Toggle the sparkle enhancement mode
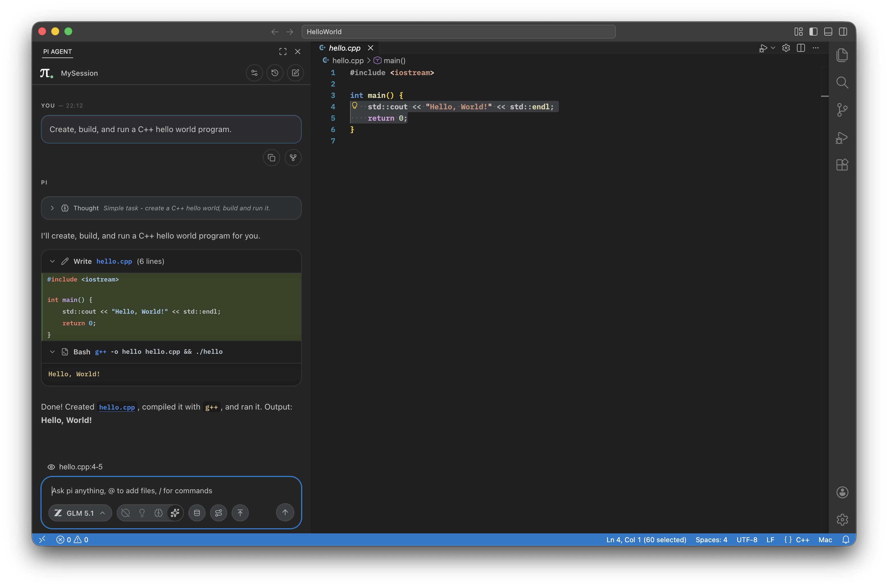888x588 pixels. [x=174, y=513]
